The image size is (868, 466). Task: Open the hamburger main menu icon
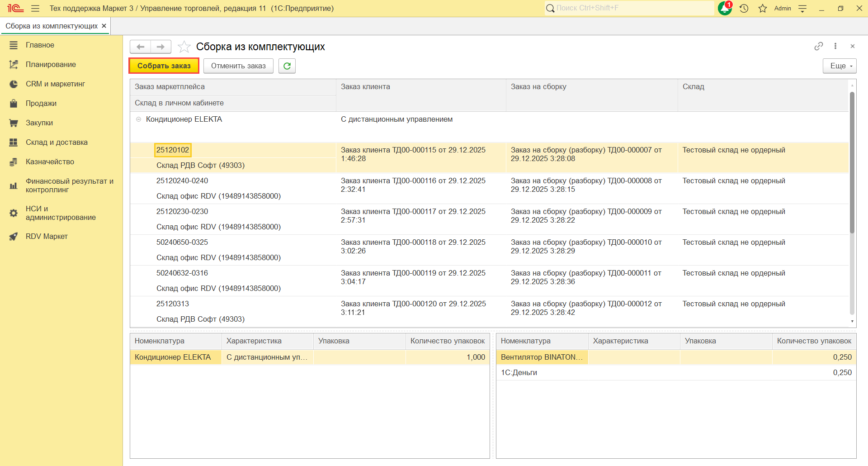(35, 9)
